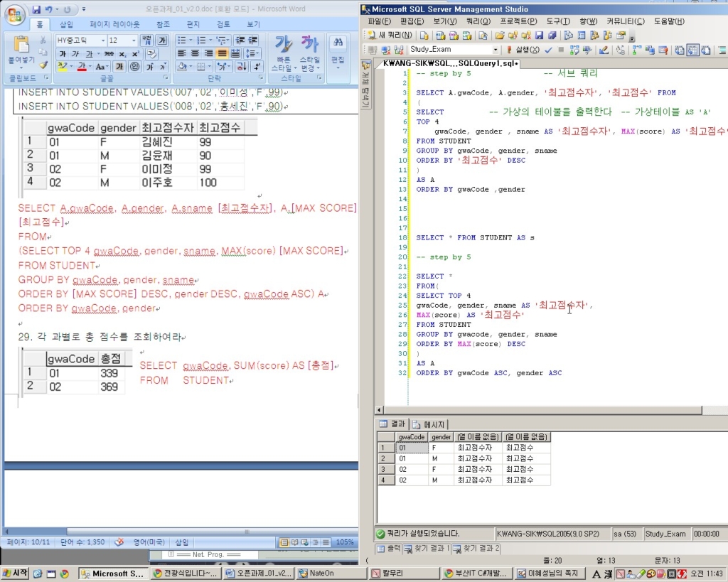Click the SSMS editor horizontal scrollbar left arrow
728x582 pixels.
pyautogui.click(x=380, y=410)
